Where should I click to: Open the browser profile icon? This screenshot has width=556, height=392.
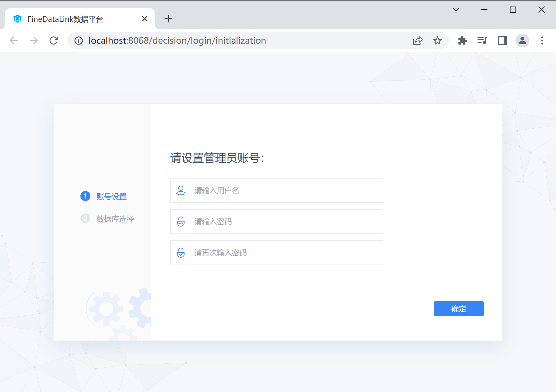coord(523,41)
